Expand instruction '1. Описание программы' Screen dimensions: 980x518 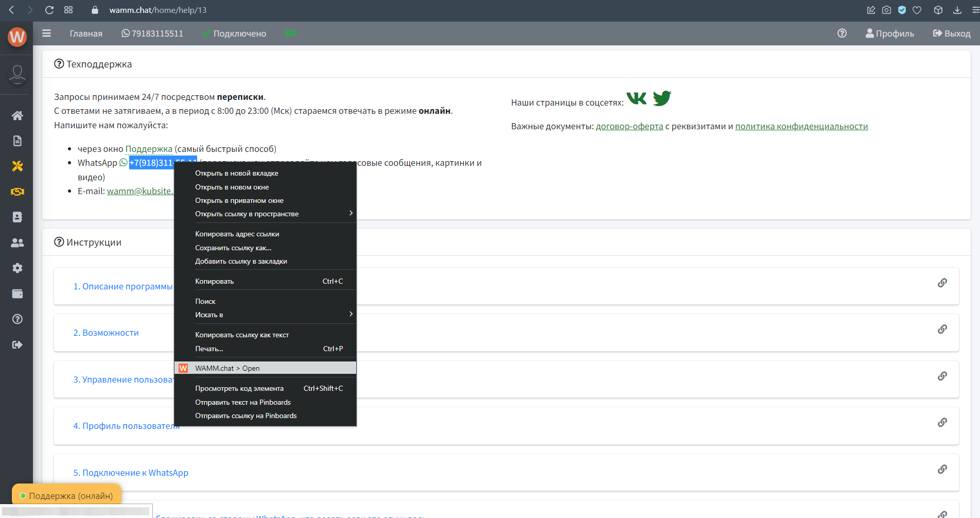pos(122,286)
